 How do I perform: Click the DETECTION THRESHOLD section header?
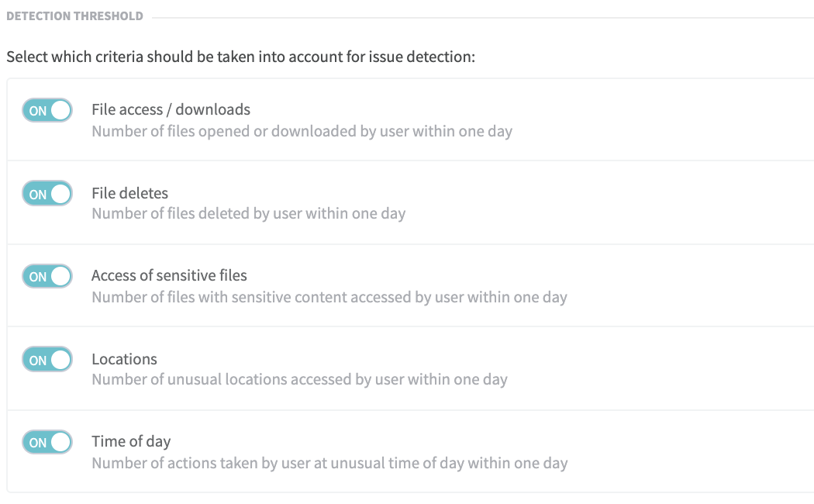(x=74, y=16)
